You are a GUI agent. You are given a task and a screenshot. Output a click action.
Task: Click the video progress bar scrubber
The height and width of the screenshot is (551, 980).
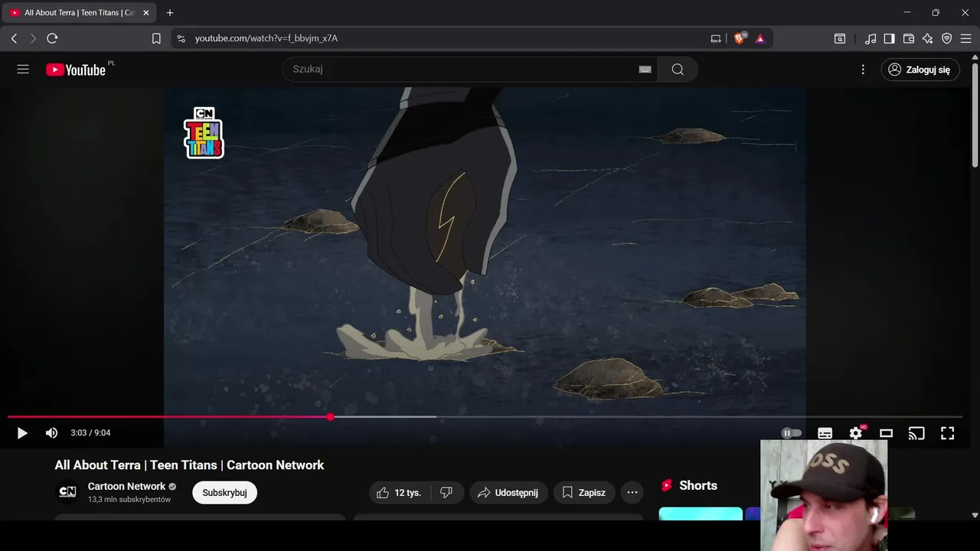coord(330,417)
